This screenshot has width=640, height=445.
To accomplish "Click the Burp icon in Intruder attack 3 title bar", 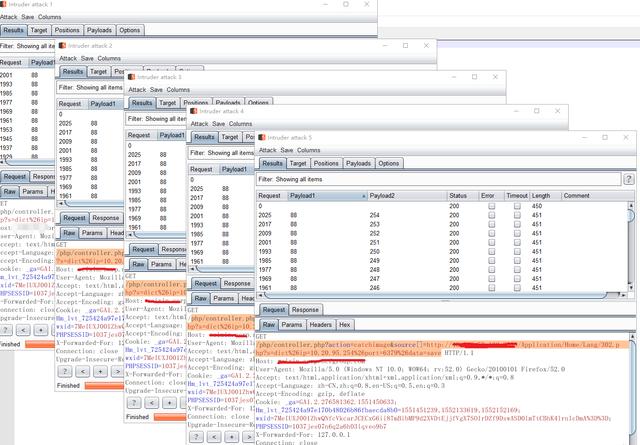I will [131, 77].
